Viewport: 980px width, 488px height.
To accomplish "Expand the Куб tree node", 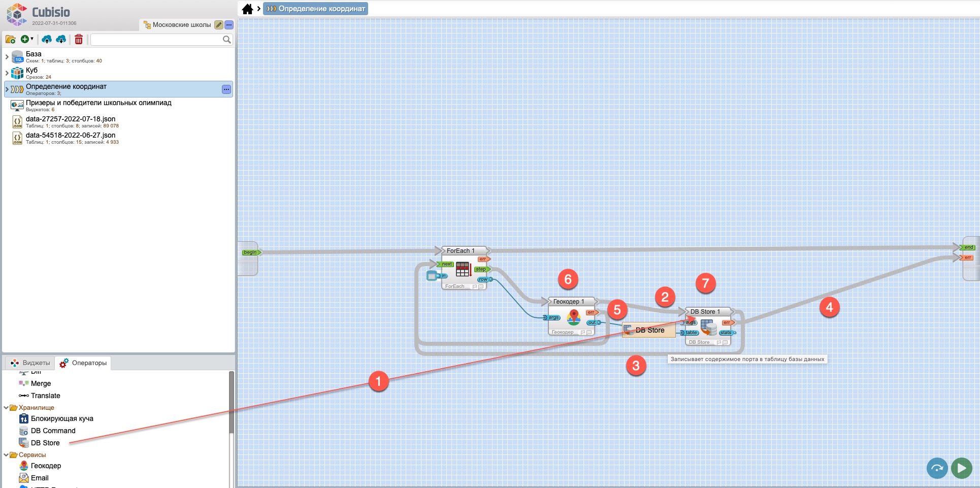I will pos(7,73).
